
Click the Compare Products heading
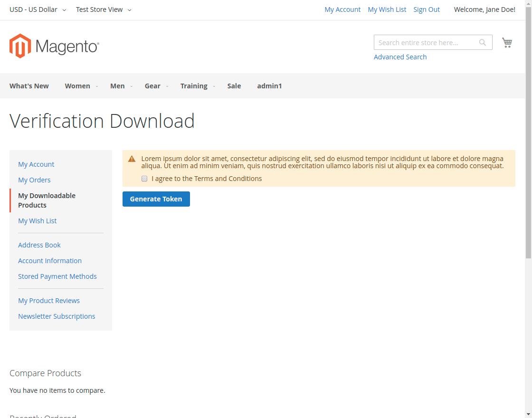(46, 373)
